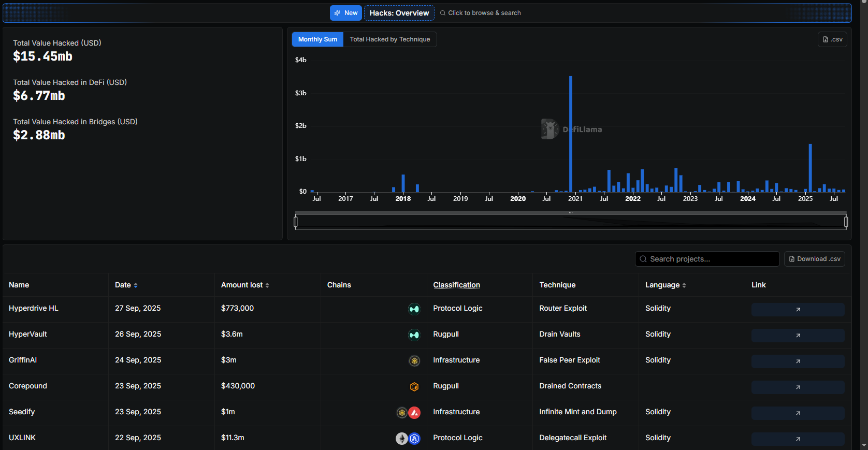This screenshot has height=450, width=868.
Task: Click the Hacks: Overview tab
Action: click(399, 13)
